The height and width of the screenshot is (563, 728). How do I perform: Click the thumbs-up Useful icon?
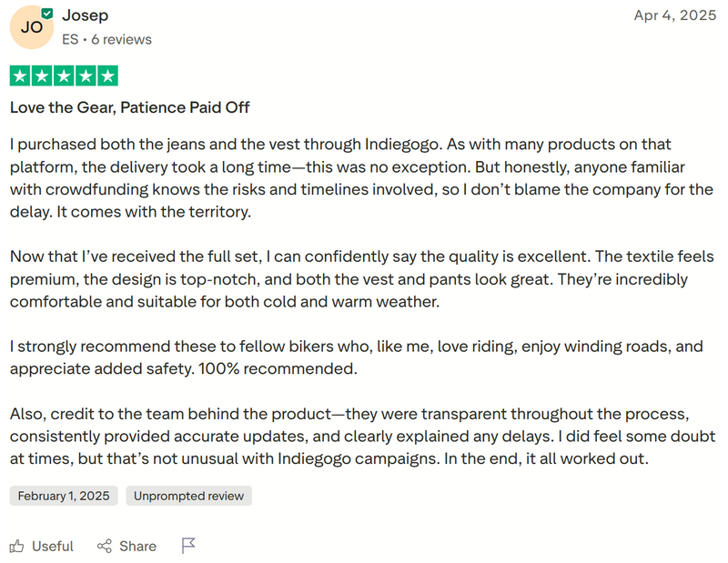pyautogui.click(x=15, y=546)
